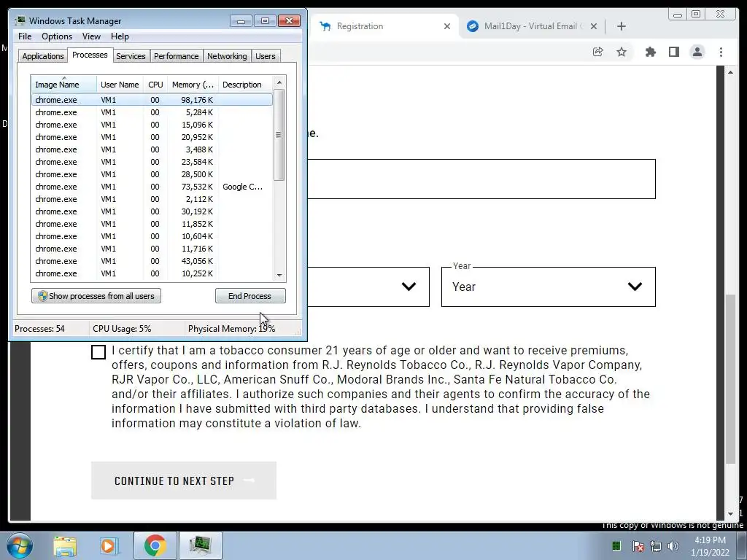Click the Mail1Day tab favicon
The width and height of the screenshot is (747, 560).
[473, 26]
